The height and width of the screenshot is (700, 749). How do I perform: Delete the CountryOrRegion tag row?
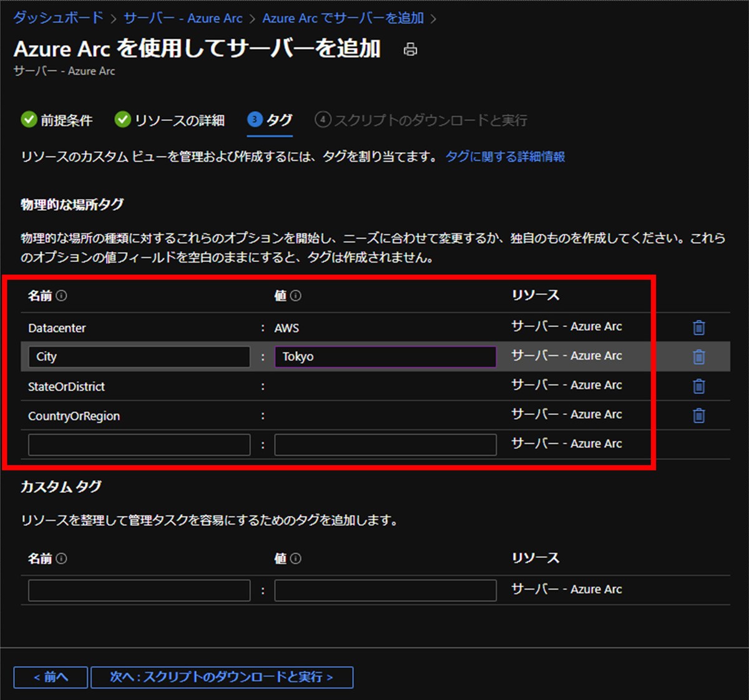tap(699, 416)
